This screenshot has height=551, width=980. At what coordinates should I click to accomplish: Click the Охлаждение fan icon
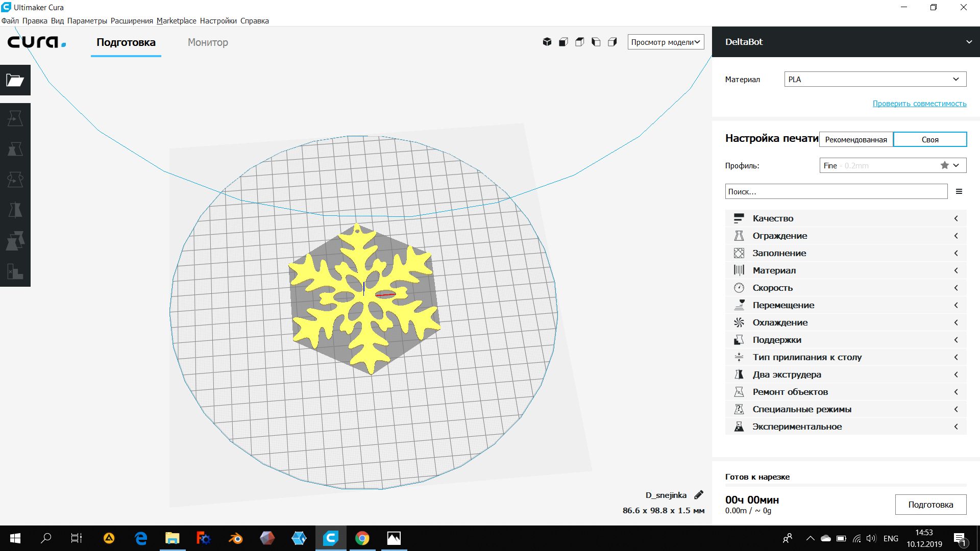739,322
